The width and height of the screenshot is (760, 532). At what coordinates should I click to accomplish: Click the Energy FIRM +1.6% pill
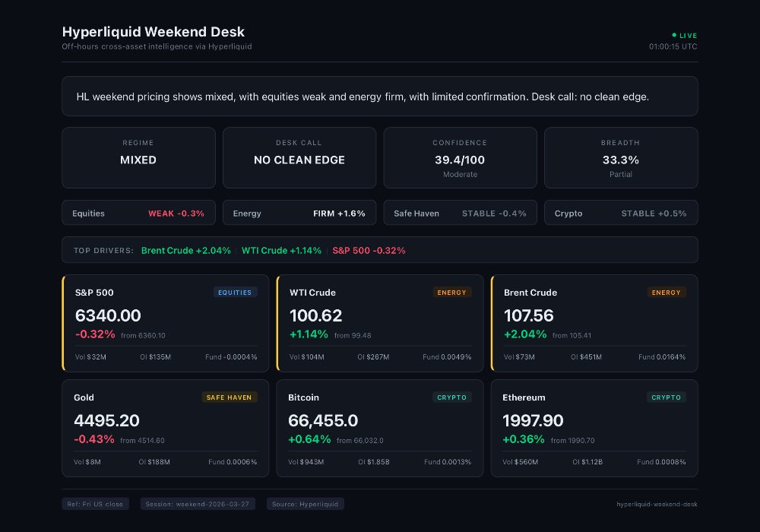pyautogui.click(x=299, y=213)
